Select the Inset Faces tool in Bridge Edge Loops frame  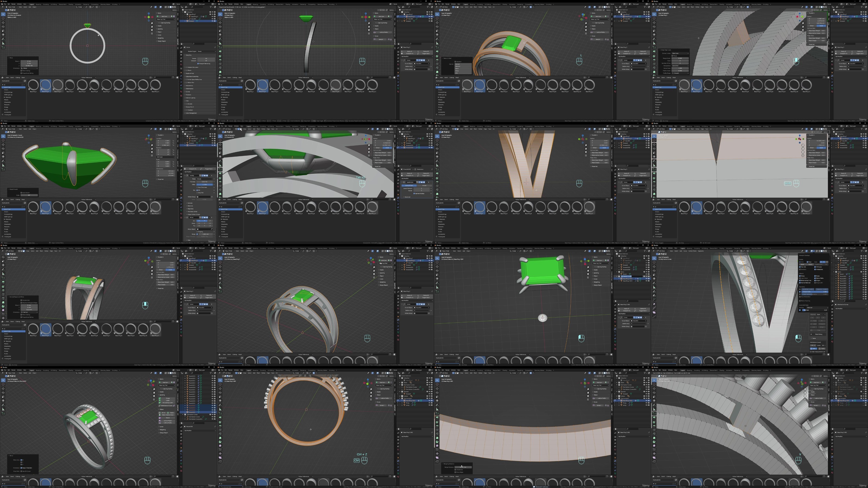tap(654, 56)
